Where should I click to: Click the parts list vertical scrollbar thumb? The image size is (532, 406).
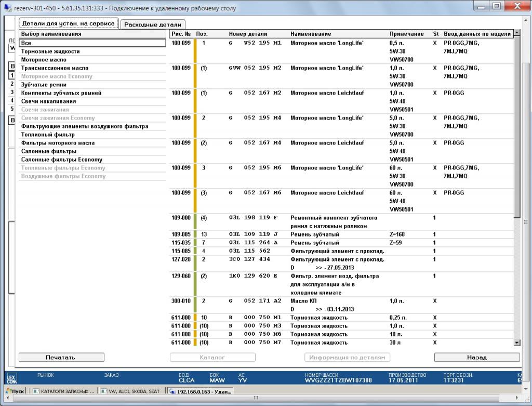[x=517, y=127]
